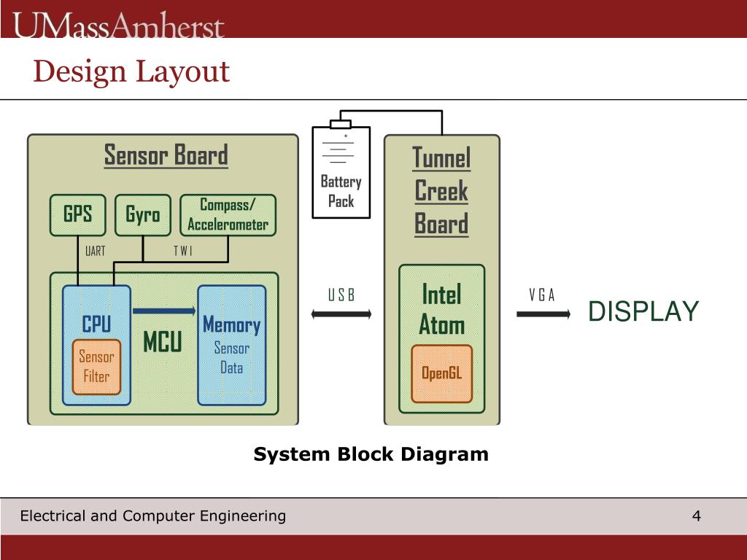Click the slide page number 4

pos(696,516)
